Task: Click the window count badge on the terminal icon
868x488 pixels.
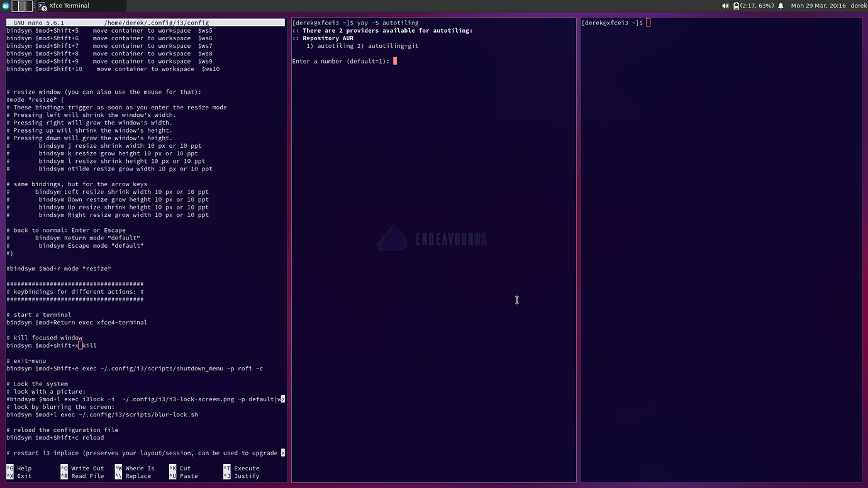Action: click(x=44, y=8)
